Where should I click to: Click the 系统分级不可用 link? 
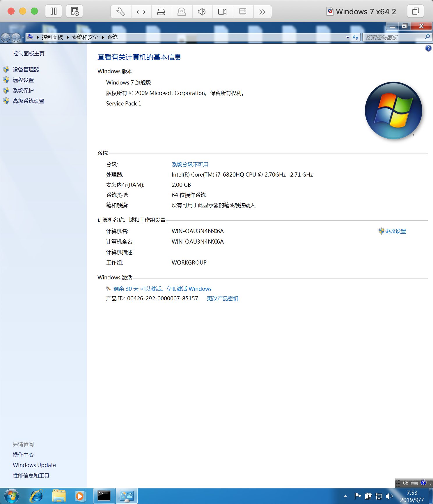(190, 165)
